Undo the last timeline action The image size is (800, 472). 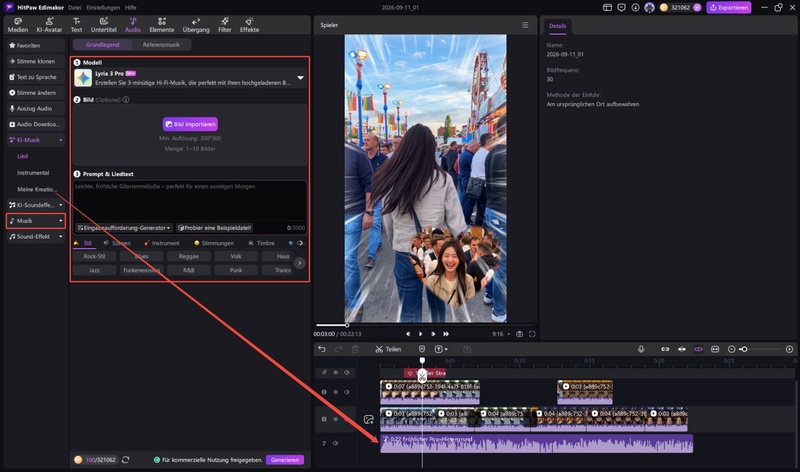tap(322, 349)
